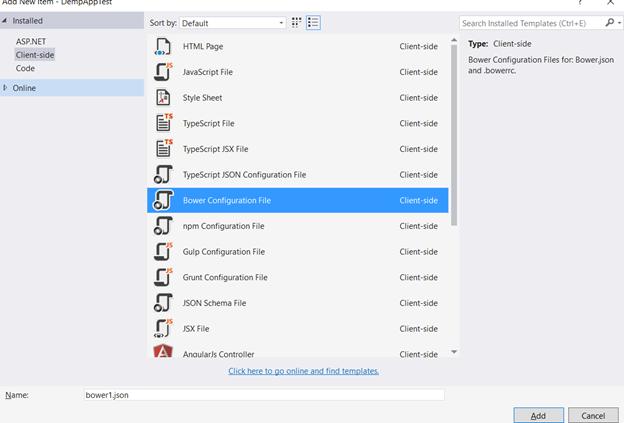This screenshot has height=423, width=624.
Task: Click the HTML Page template icon
Action: pos(163,47)
